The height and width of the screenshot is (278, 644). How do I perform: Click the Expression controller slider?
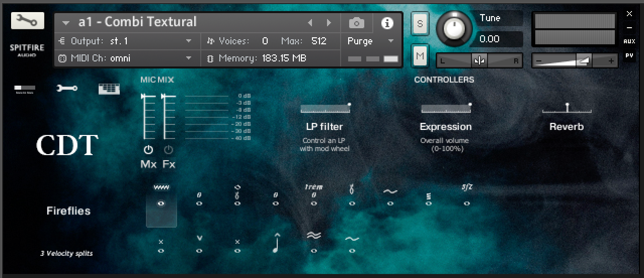click(445, 109)
